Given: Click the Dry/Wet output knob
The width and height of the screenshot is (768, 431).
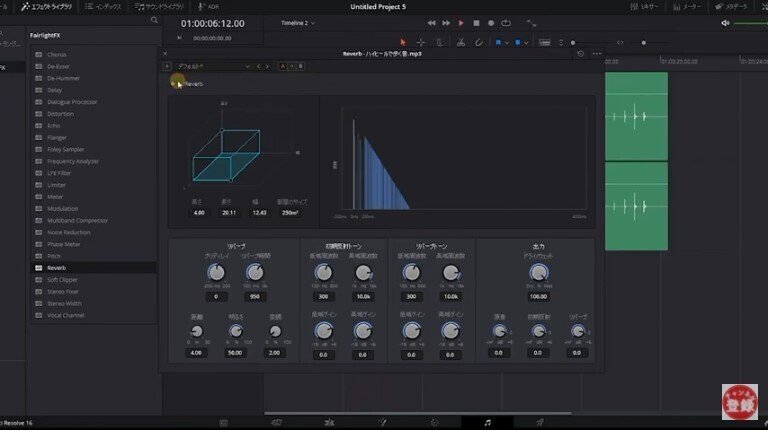Looking at the screenshot, I should [538, 273].
